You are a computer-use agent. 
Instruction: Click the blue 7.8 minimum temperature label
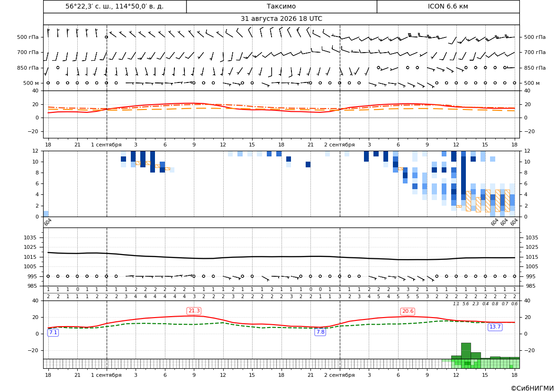(320, 332)
